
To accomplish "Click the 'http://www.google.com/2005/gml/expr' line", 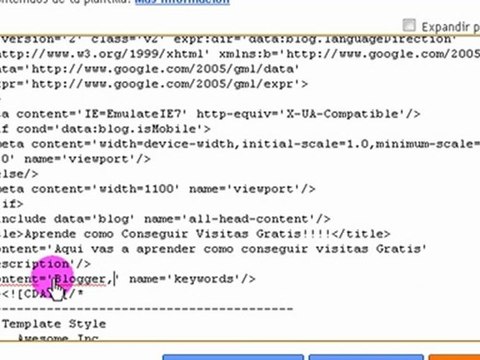I will [x=154, y=84].
